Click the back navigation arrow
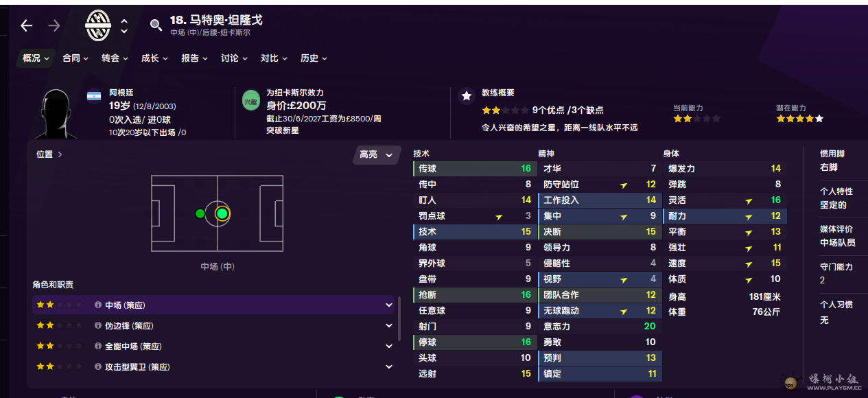The width and height of the screenshot is (868, 398). (x=27, y=26)
